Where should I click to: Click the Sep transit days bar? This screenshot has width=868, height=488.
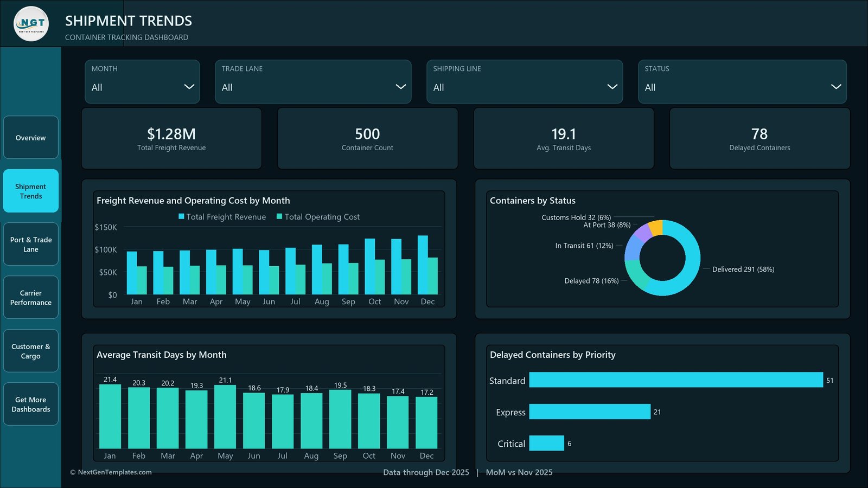click(x=340, y=419)
